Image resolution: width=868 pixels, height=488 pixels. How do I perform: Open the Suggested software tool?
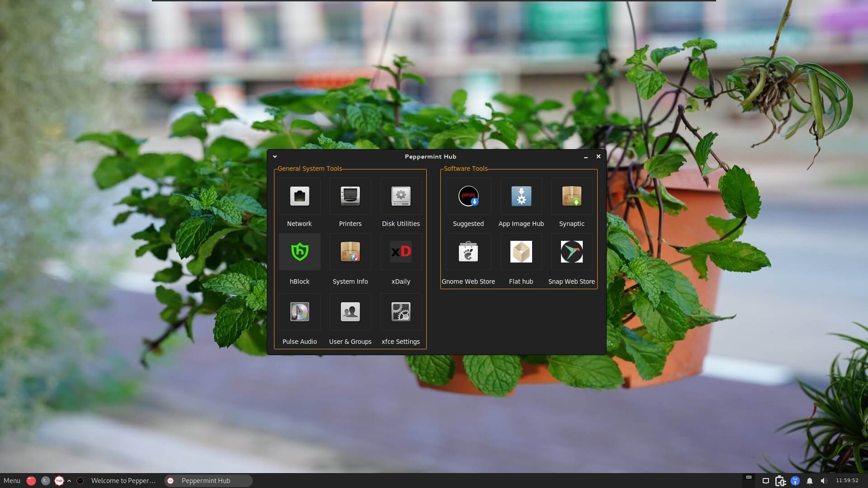coord(468,196)
